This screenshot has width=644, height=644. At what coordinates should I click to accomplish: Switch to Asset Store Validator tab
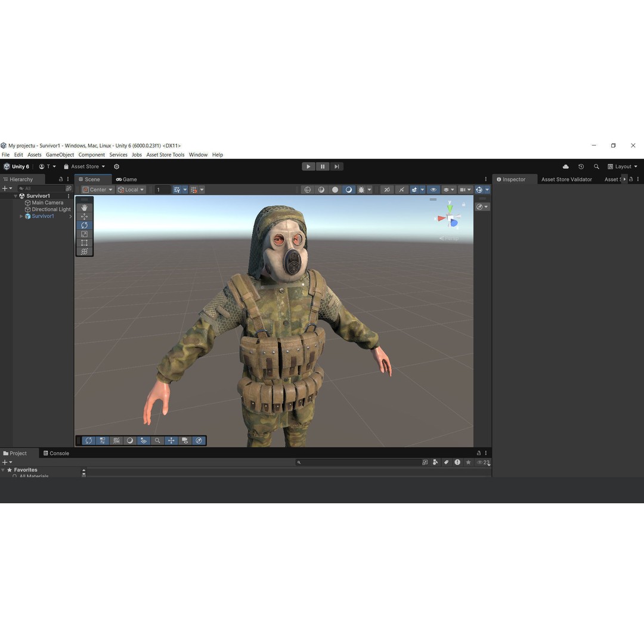(566, 179)
